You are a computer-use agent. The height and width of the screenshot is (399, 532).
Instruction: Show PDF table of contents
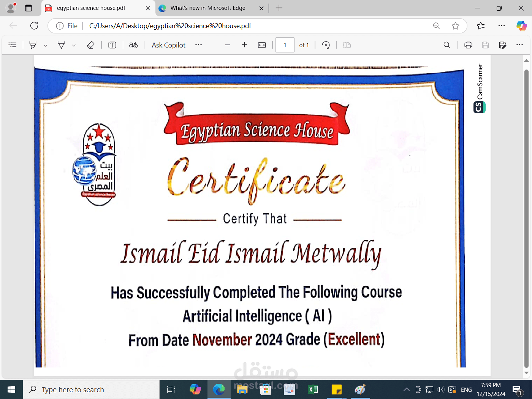13,45
